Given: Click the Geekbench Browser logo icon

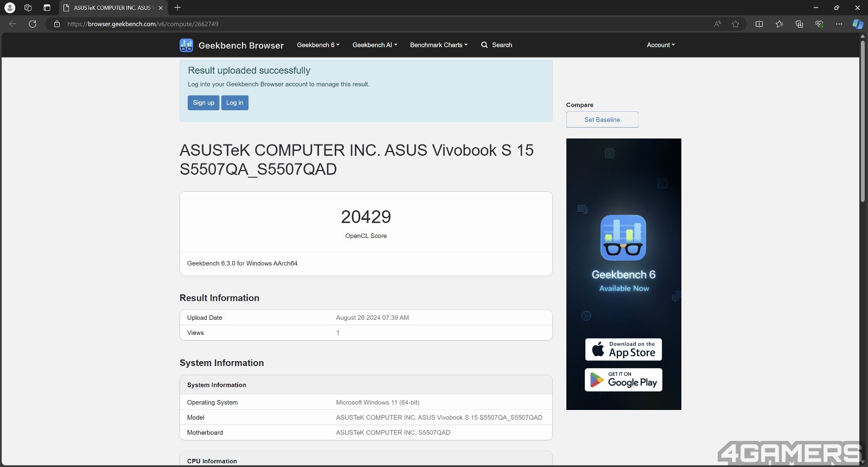Looking at the screenshot, I should pyautogui.click(x=186, y=45).
